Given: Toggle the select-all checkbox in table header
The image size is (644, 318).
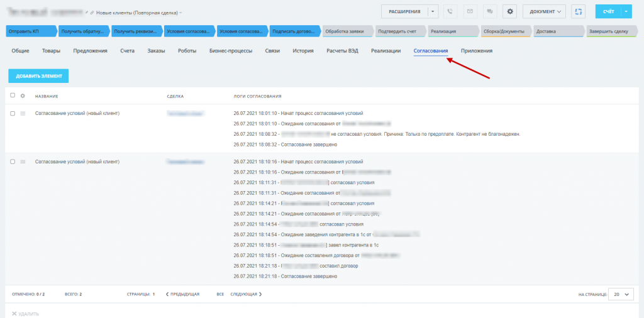Looking at the screenshot, I should (13, 96).
